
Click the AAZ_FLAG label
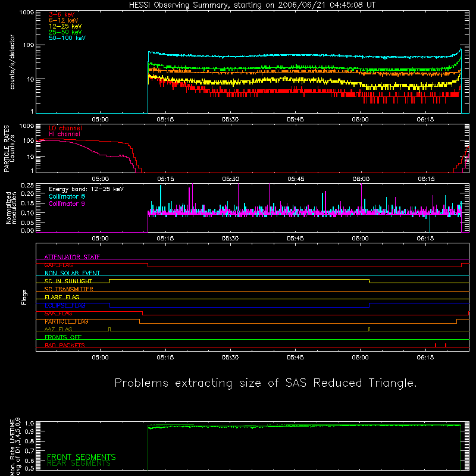pyautogui.click(x=58, y=330)
